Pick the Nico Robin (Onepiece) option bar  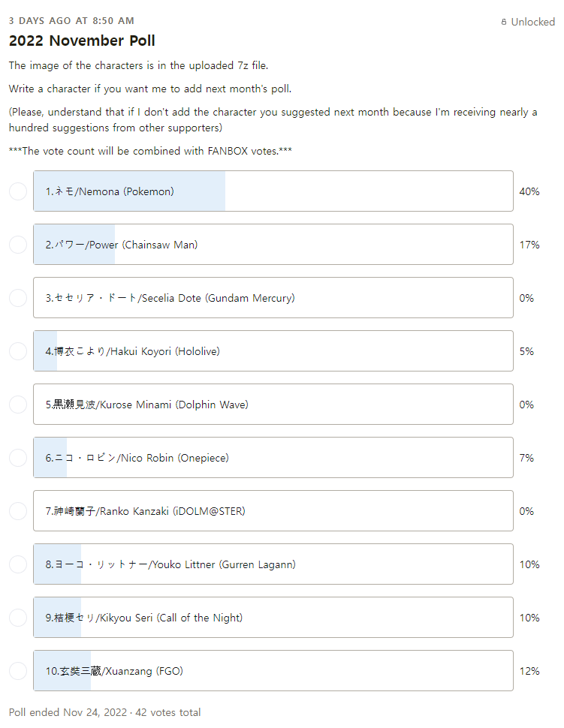coord(273,458)
